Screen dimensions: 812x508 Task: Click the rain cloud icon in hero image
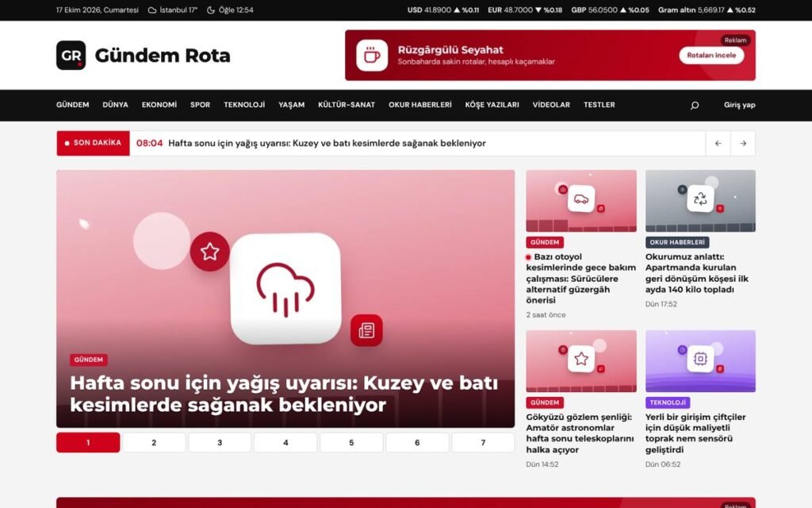tap(285, 289)
